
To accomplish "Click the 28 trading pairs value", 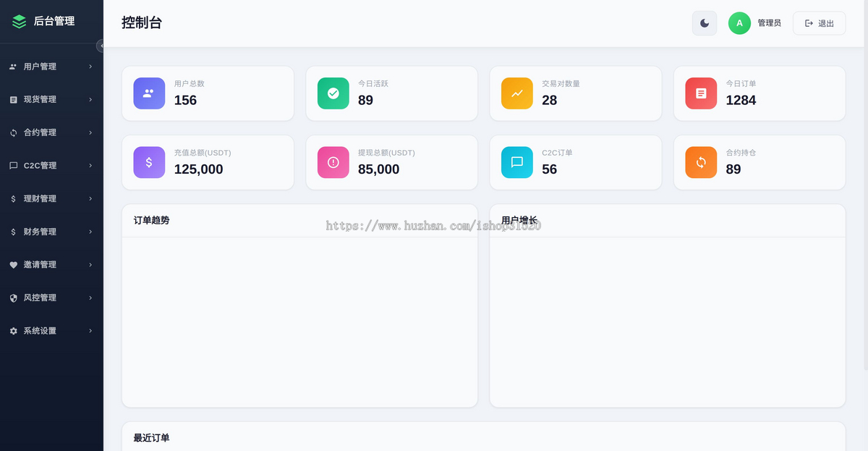I will (550, 101).
